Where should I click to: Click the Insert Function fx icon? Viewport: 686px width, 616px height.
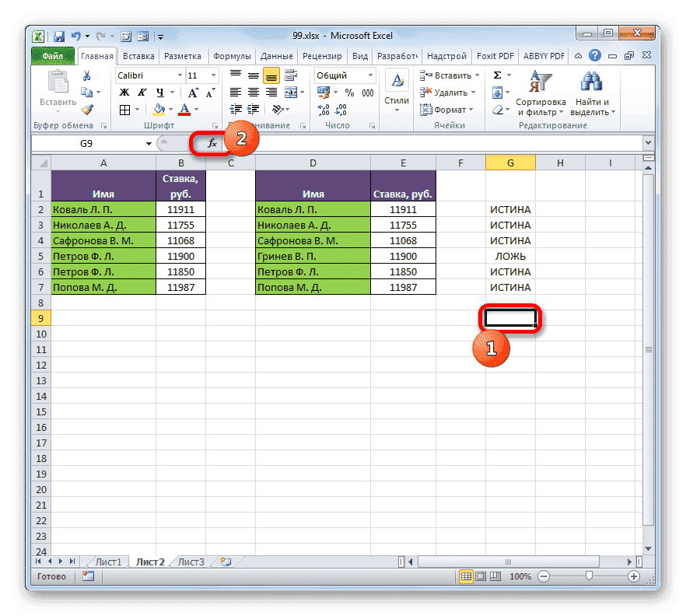point(212,142)
